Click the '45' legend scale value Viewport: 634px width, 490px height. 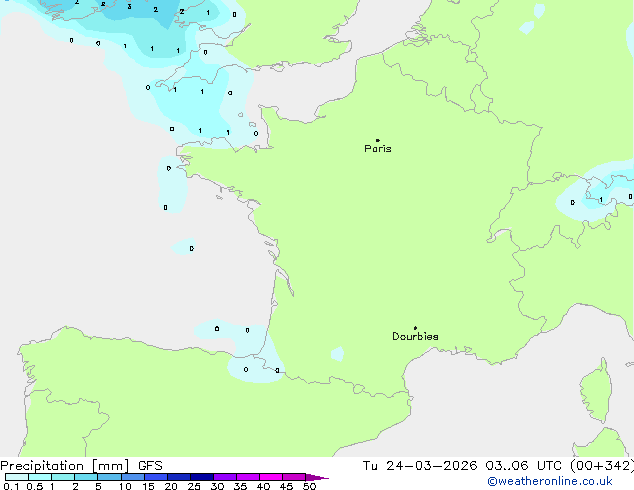(286, 486)
